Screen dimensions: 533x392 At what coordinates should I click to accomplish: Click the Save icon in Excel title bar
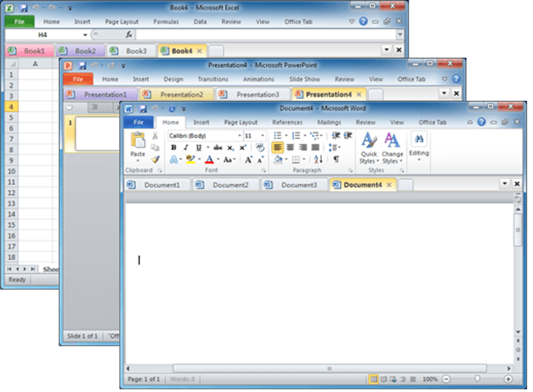tap(24, 8)
